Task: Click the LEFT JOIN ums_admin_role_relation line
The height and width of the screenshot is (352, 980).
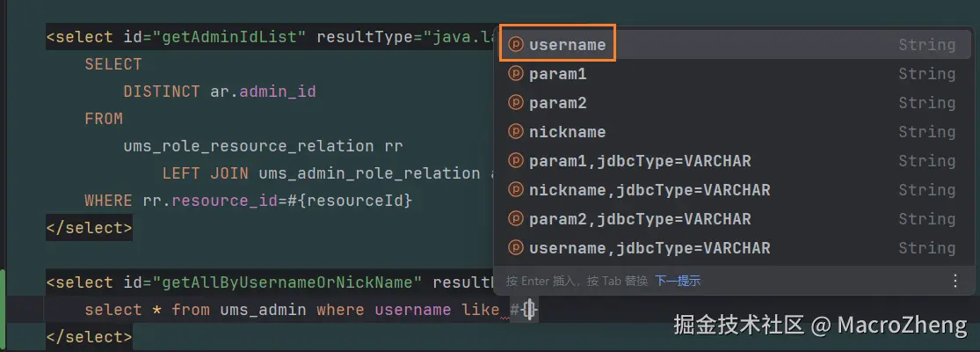Action: click(328, 173)
